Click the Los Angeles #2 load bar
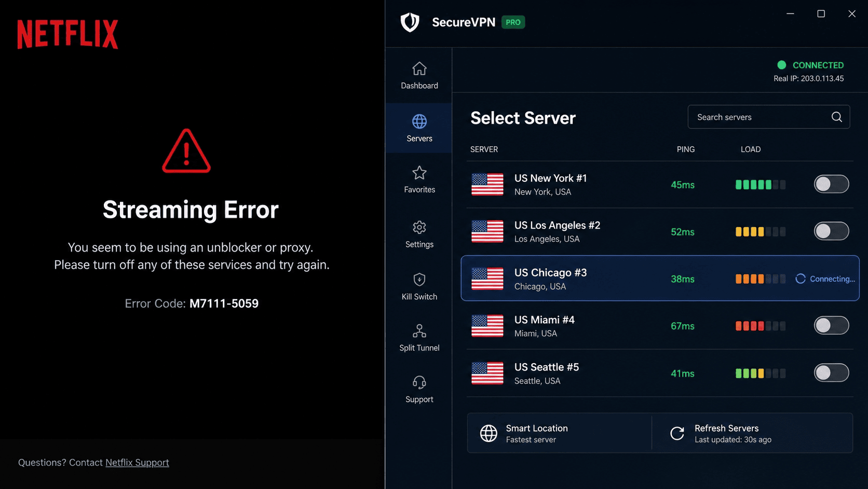 [x=761, y=232]
